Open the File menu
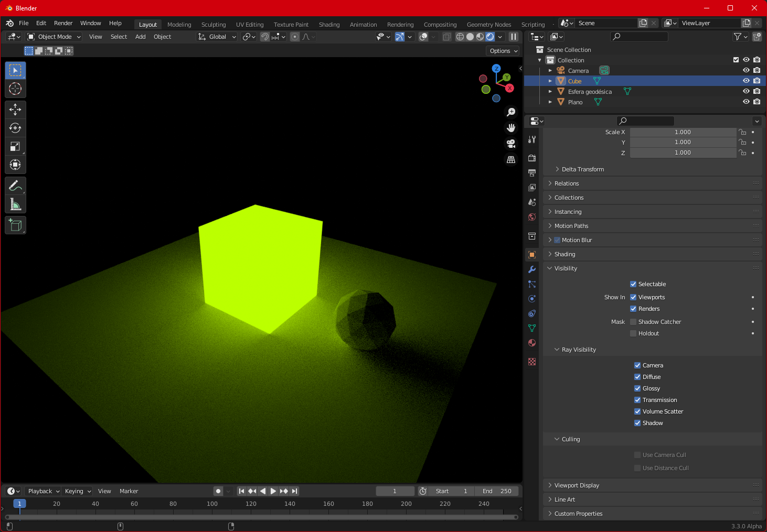This screenshot has height=532, width=767. click(x=24, y=23)
